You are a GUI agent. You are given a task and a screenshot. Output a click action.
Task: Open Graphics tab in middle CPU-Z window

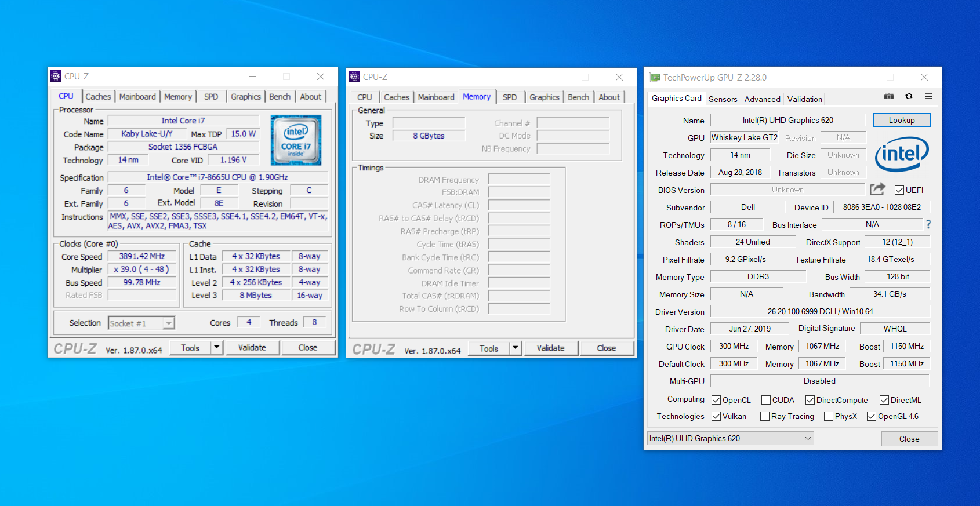tap(545, 97)
